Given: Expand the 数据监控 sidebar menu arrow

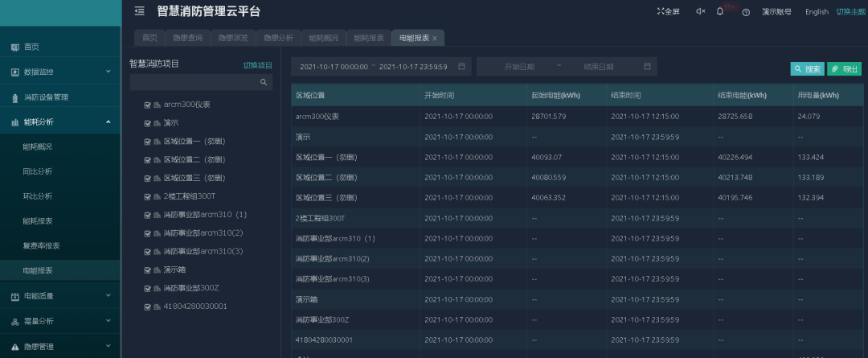Looking at the screenshot, I should click(x=108, y=72).
